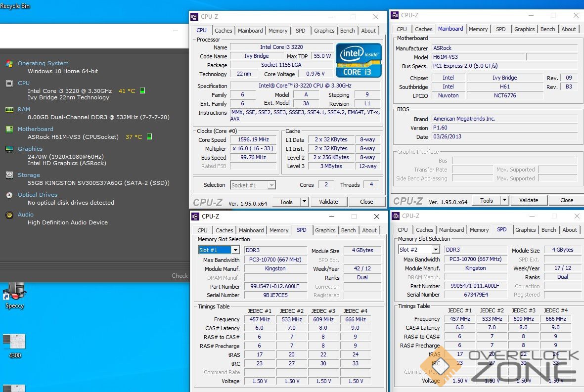The image size is (584, 392).
Task: Click the CPU chip icon in Speccy
Action: coord(9,83)
